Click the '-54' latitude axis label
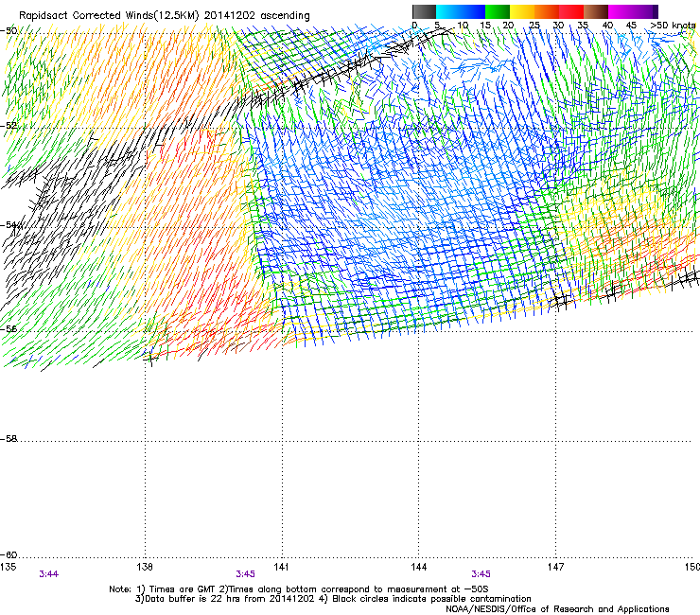 (x=9, y=225)
